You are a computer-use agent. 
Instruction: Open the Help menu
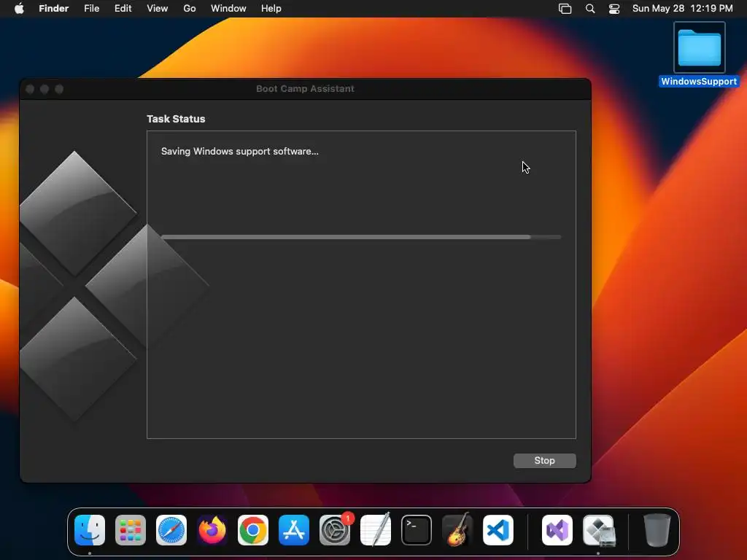click(x=271, y=9)
